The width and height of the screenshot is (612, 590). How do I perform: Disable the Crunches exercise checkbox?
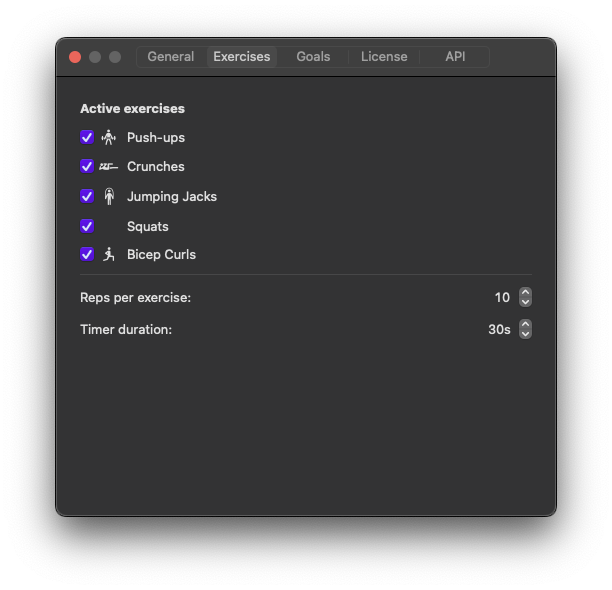(x=87, y=167)
